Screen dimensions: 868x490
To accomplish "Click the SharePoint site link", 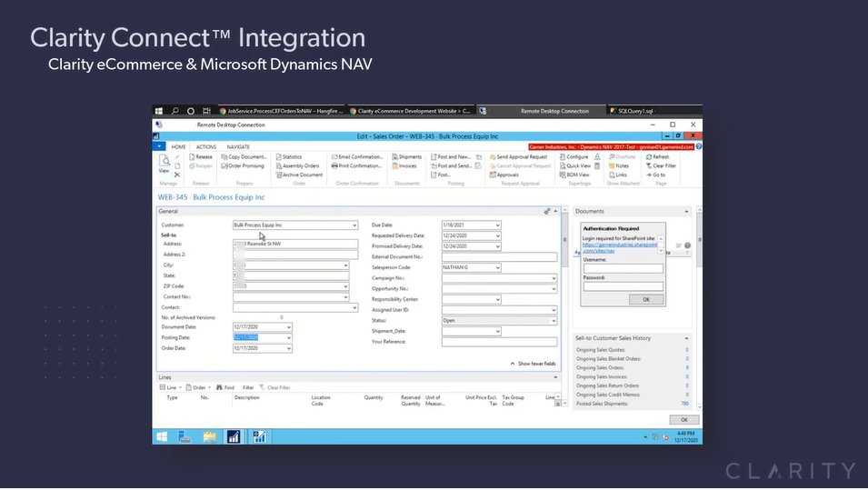I will [x=620, y=247].
